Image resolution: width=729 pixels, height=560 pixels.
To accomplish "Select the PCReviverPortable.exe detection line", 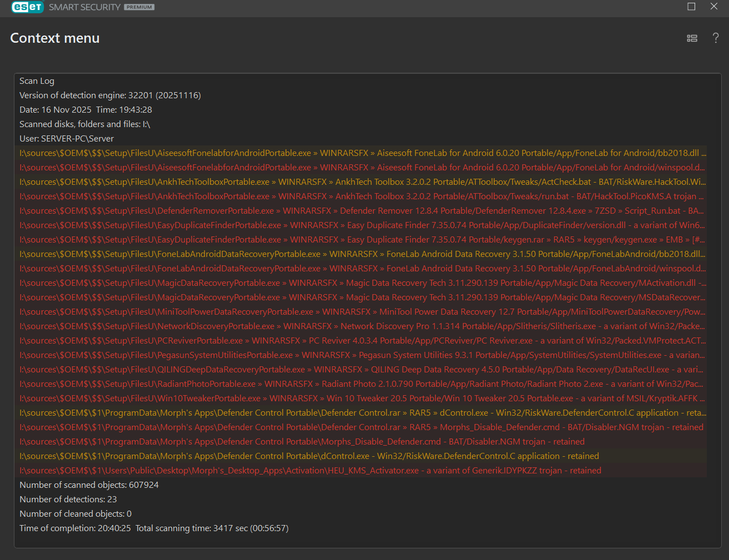I will coord(362,341).
